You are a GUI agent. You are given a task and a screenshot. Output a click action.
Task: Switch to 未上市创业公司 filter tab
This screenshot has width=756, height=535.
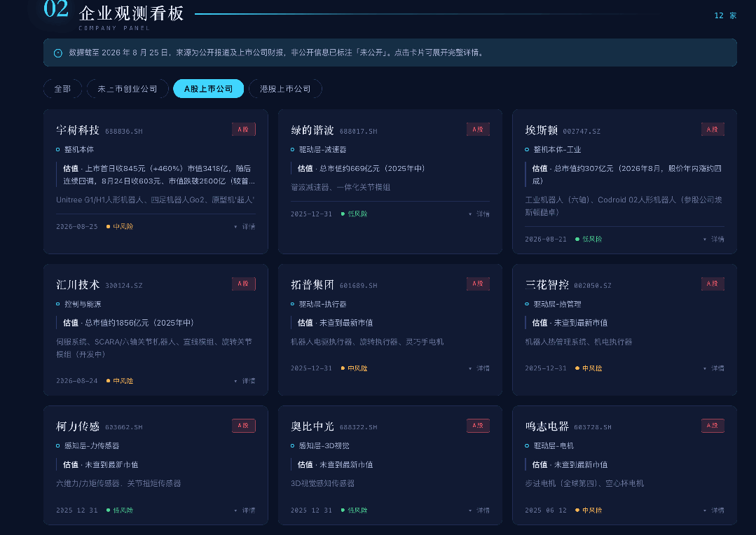[x=128, y=89]
